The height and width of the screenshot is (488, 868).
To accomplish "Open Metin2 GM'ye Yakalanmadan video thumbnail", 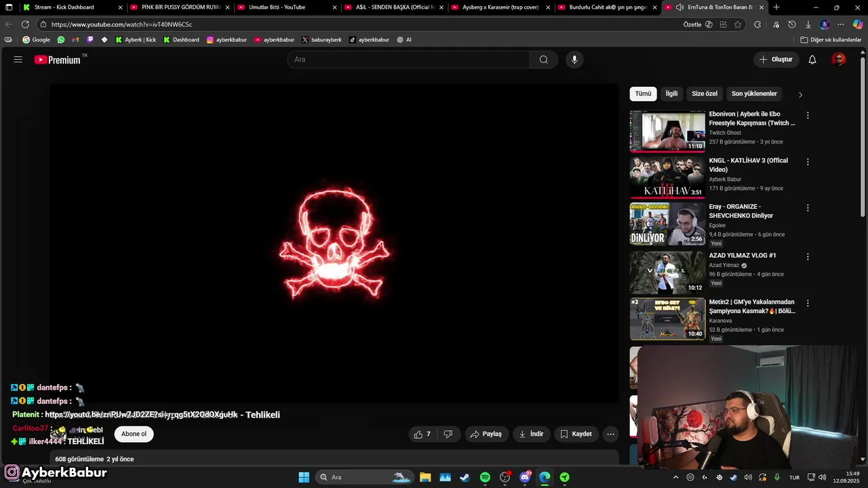I will [x=667, y=319].
